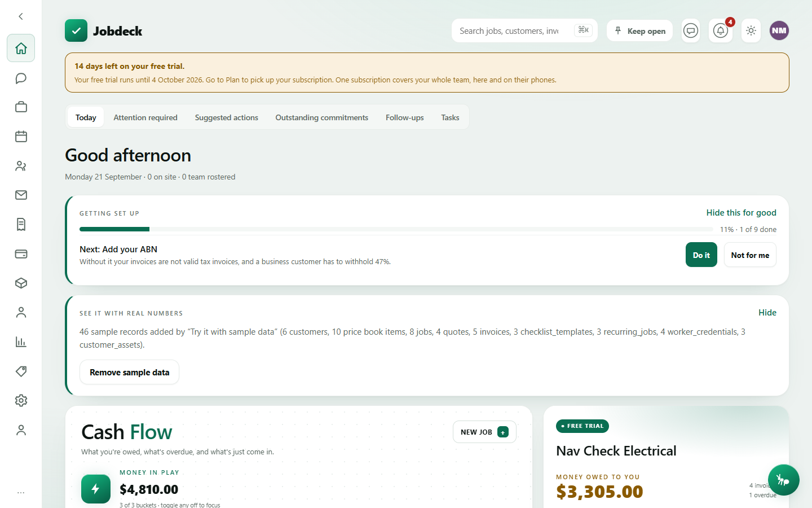Click the lightning bolt Money in Play icon
Viewport: 812px width, 508px height.
tap(96, 489)
